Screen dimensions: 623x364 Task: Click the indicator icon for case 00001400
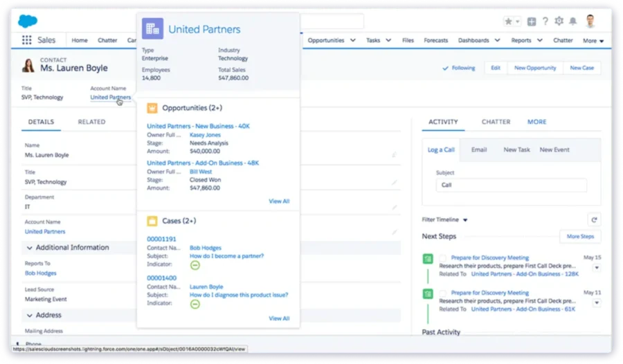[195, 304]
